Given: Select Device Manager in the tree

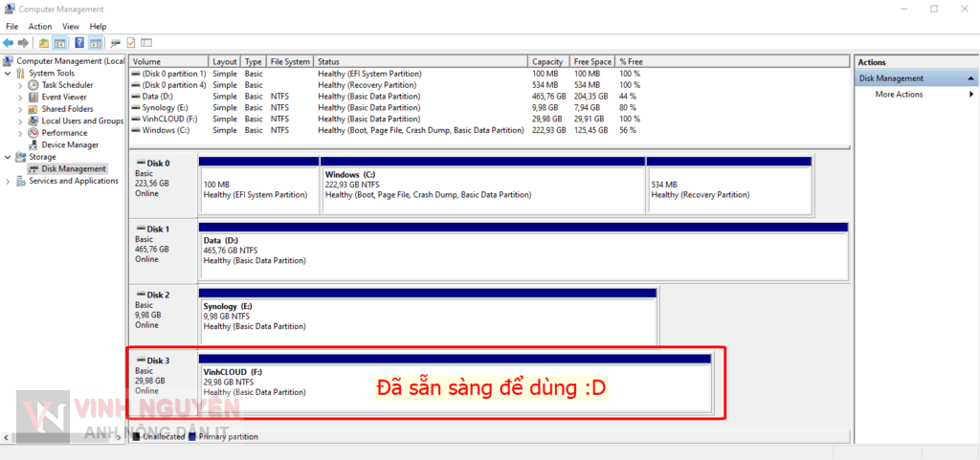Looking at the screenshot, I should pyautogui.click(x=69, y=144).
